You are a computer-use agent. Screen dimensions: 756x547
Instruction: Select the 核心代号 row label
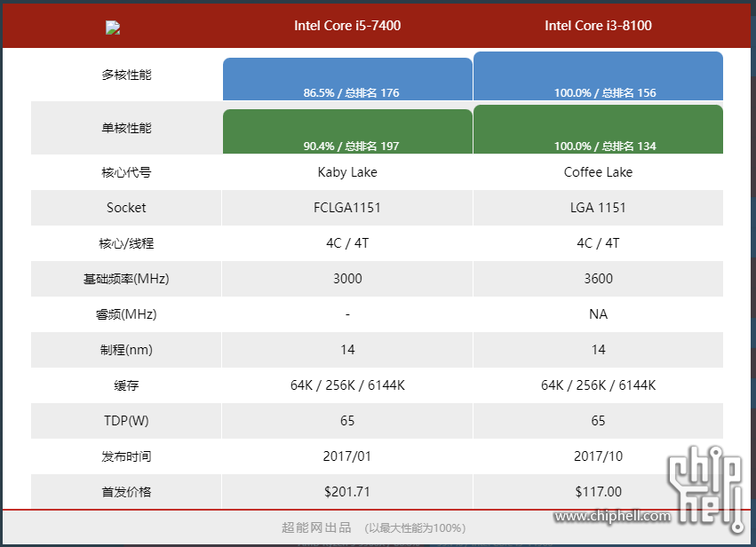126,172
